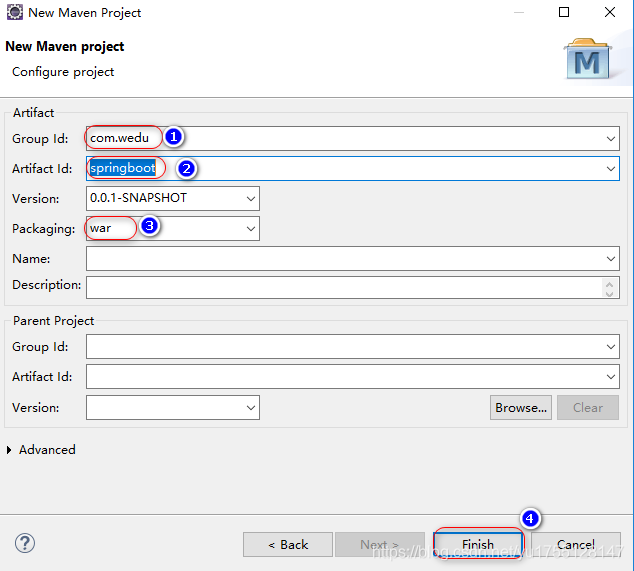The width and height of the screenshot is (634, 571).
Task: Open the Packaging dropdown arrow
Action: tap(251, 228)
